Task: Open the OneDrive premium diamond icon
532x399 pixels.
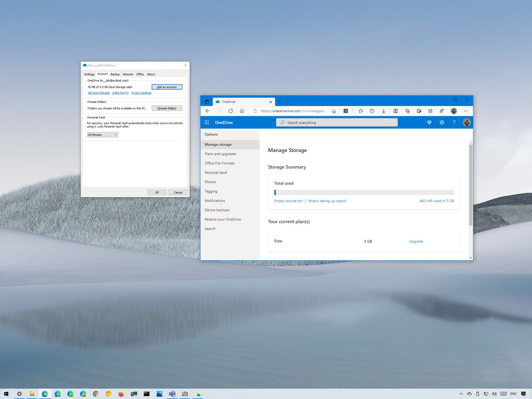Action: coord(429,122)
